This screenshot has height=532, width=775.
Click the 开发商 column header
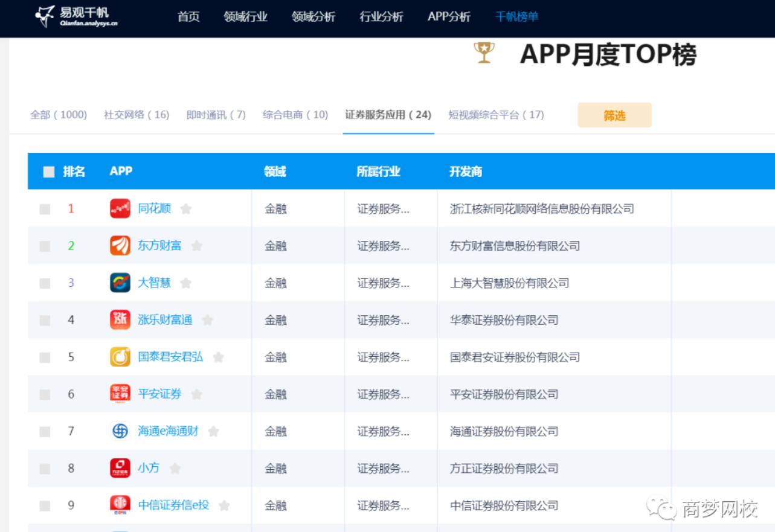click(x=466, y=171)
